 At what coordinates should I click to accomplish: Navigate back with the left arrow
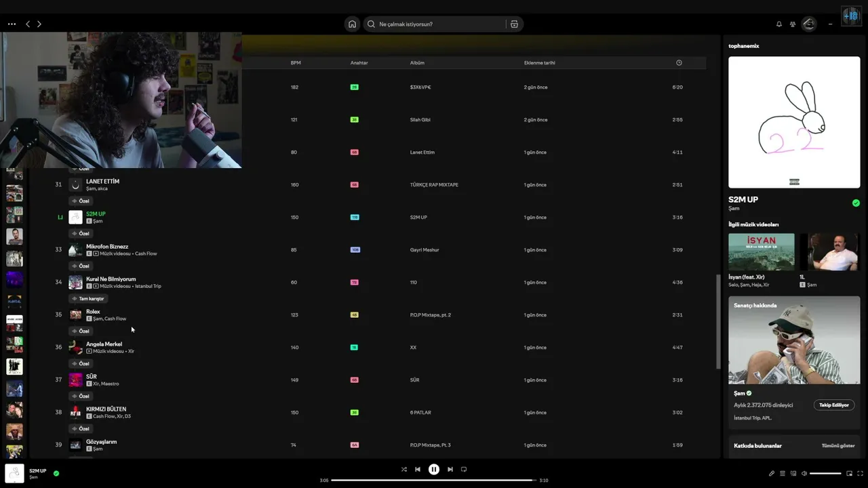tap(28, 24)
